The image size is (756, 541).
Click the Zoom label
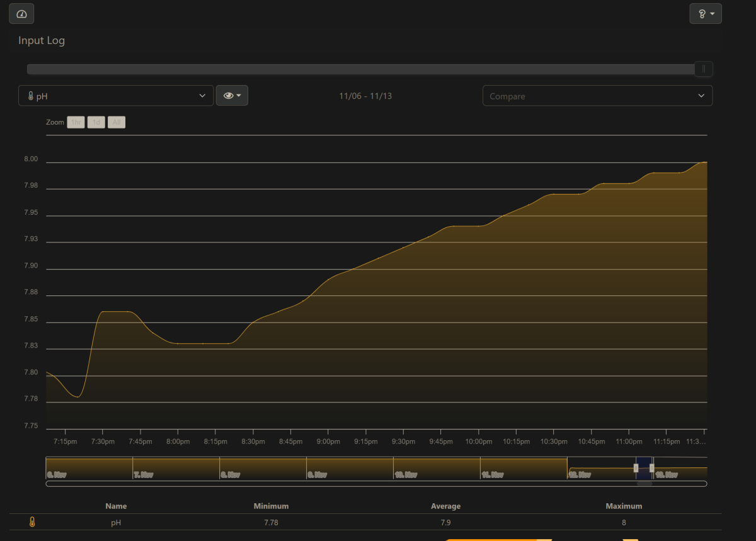(55, 122)
